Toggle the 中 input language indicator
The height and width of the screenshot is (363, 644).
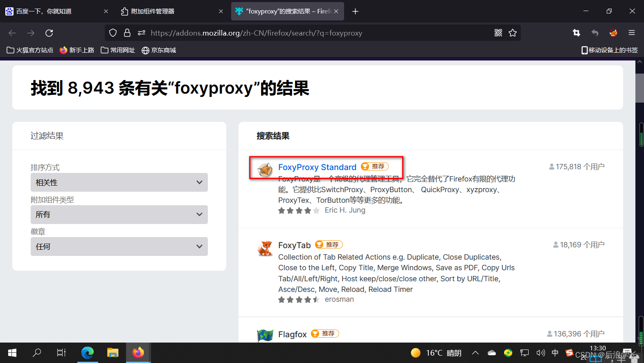point(555,353)
